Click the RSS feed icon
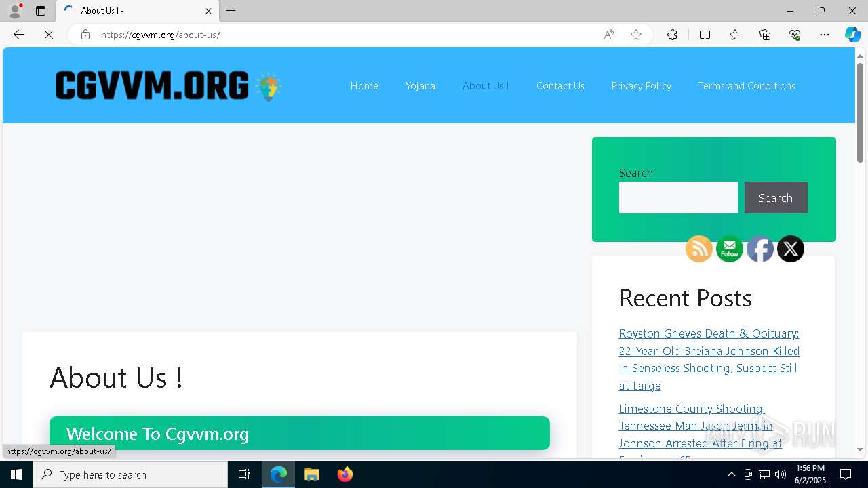 [x=699, y=249]
